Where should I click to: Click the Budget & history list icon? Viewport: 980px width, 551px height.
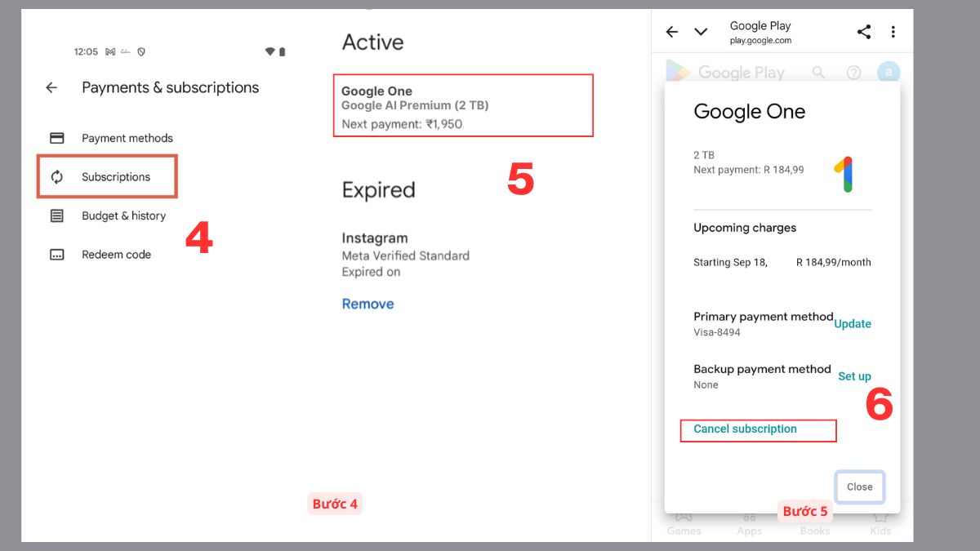[x=57, y=216]
